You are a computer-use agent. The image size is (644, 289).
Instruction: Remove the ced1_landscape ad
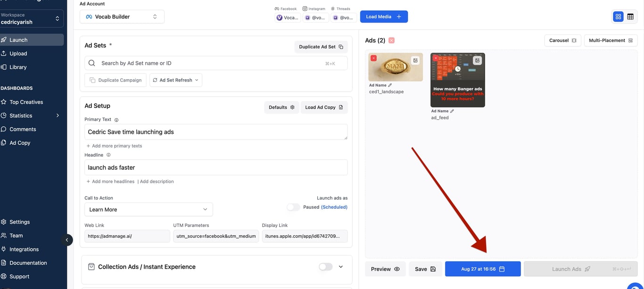click(x=373, y=58)
